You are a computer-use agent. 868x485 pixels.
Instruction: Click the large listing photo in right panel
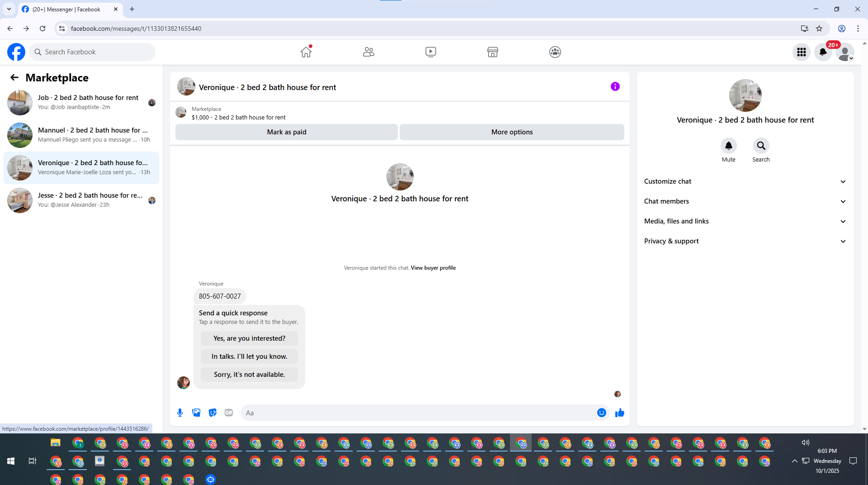click(x=745, y=95)
